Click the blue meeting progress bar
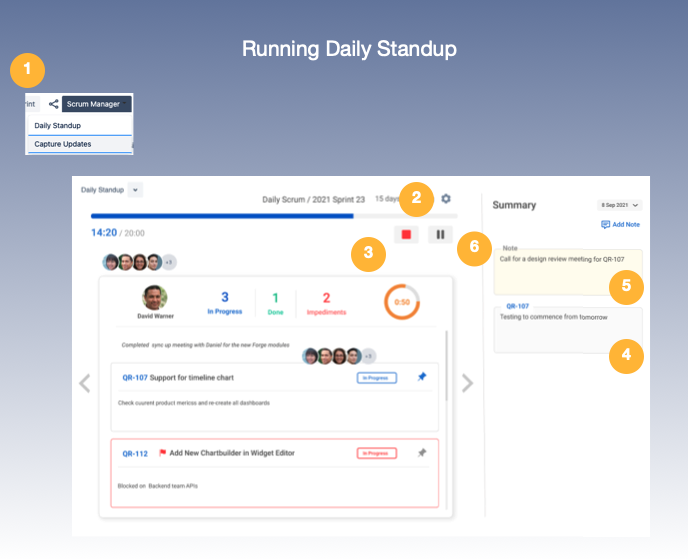 221,215
